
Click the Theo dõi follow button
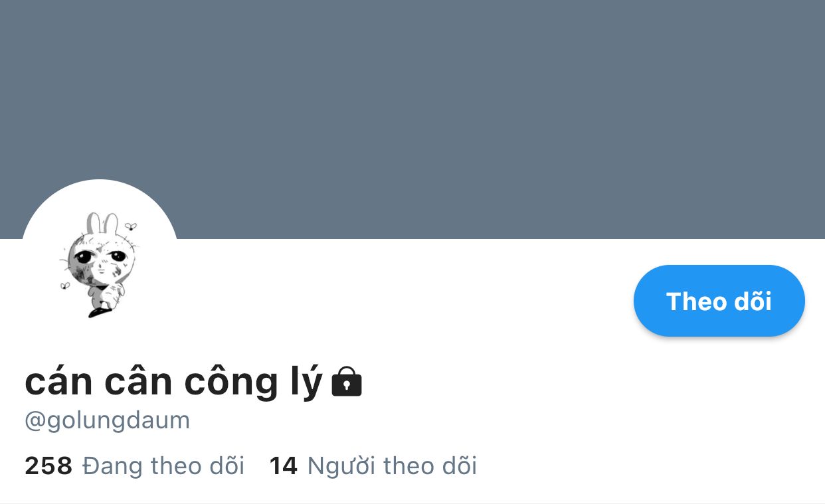[719, 301]
